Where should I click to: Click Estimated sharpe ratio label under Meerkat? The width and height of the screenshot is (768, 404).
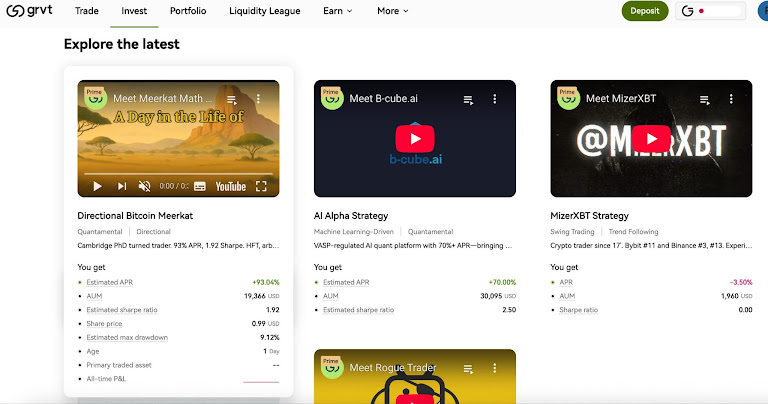pyautogui.click(x=122, y=309)
